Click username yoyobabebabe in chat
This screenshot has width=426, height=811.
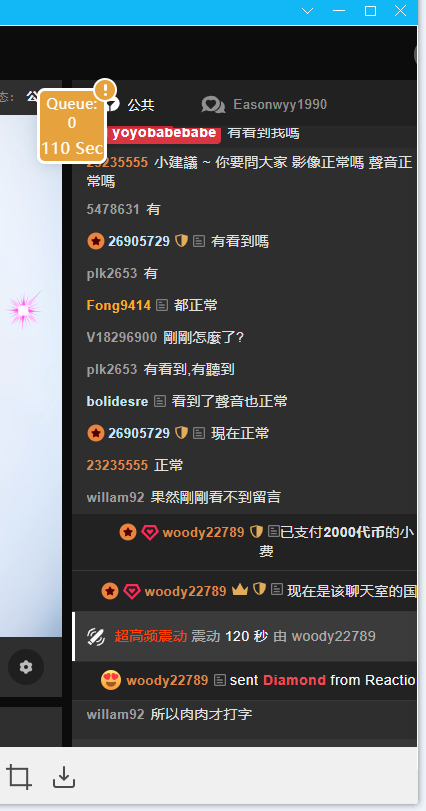(x=164, y=133)
